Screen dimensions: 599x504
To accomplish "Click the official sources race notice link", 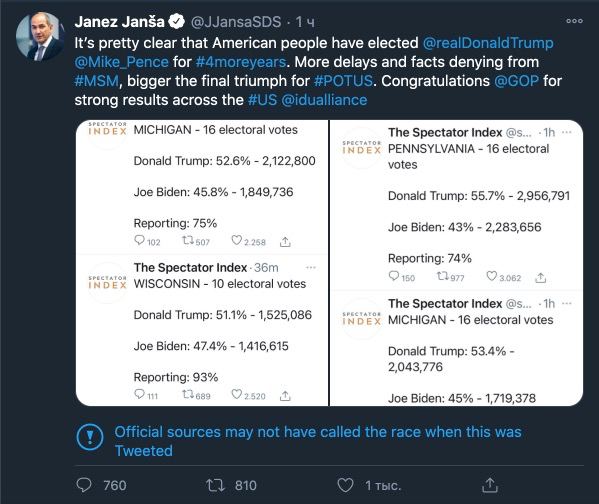I will point(318,441).
